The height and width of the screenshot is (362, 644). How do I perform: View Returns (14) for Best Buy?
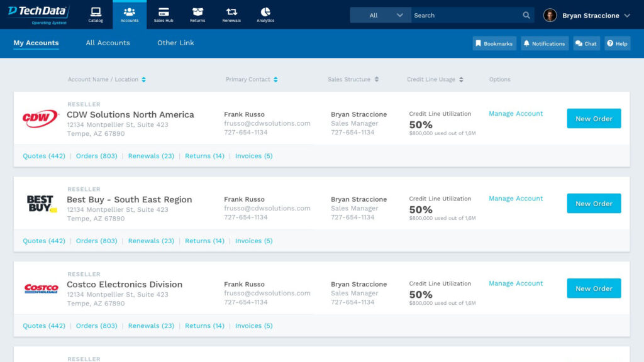[204, 241]
